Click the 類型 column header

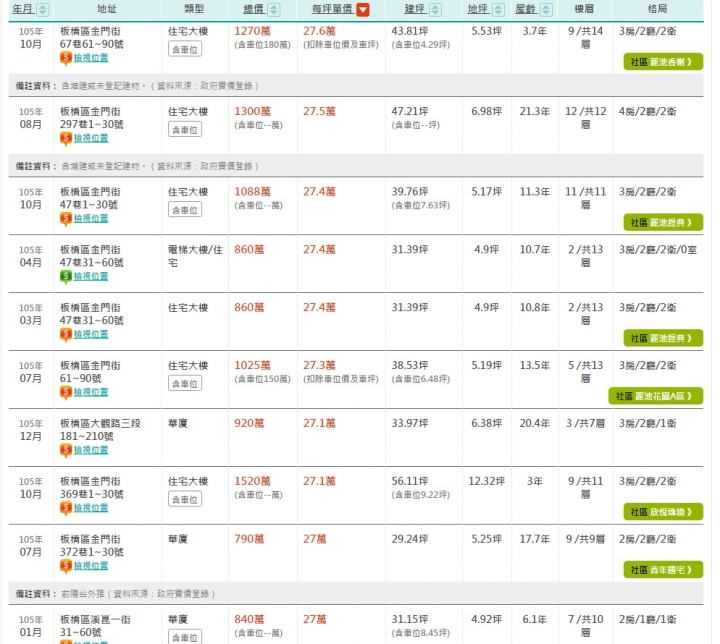click(194, 9)
